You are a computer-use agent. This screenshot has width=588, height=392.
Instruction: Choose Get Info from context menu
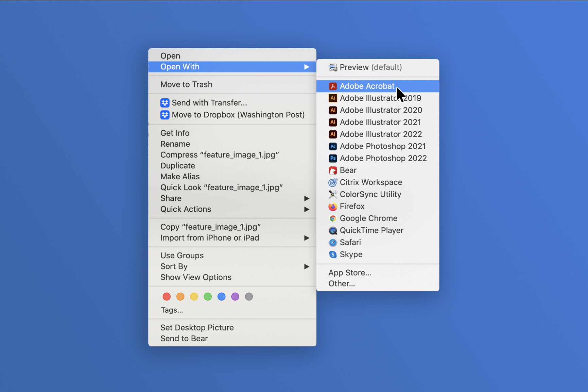[x=175, y=133]
